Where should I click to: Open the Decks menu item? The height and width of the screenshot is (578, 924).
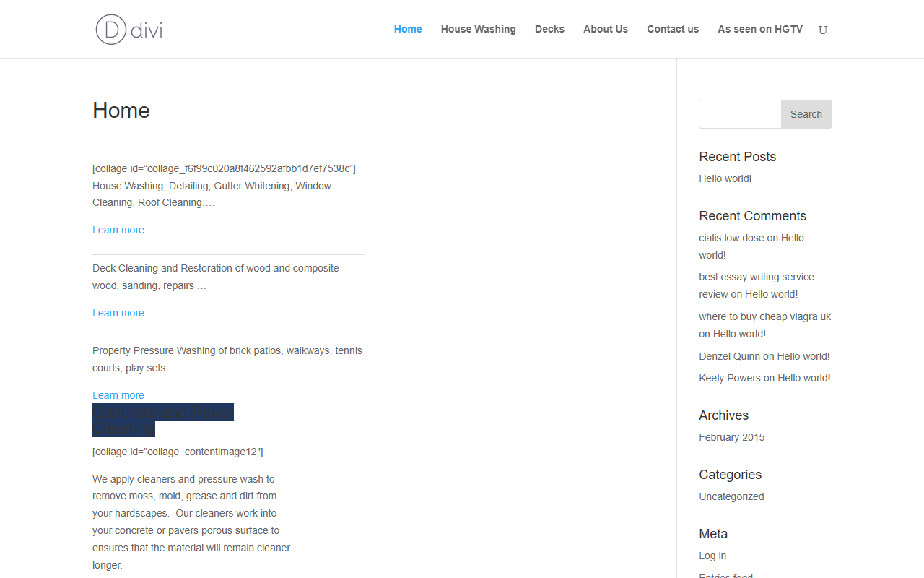click(549, 29)
